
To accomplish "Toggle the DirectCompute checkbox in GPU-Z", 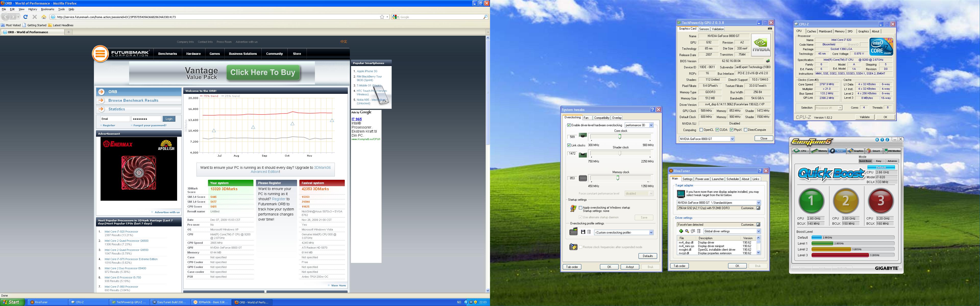I will tap(746, 130).
